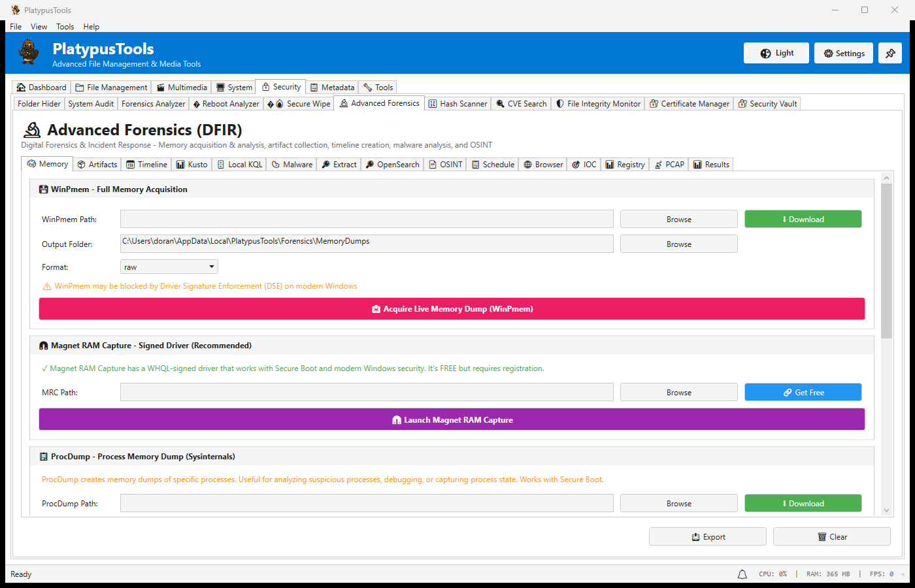915x588 pixels.
Task: Click the scroll down arrow of the panel
Action: (886, 510)
